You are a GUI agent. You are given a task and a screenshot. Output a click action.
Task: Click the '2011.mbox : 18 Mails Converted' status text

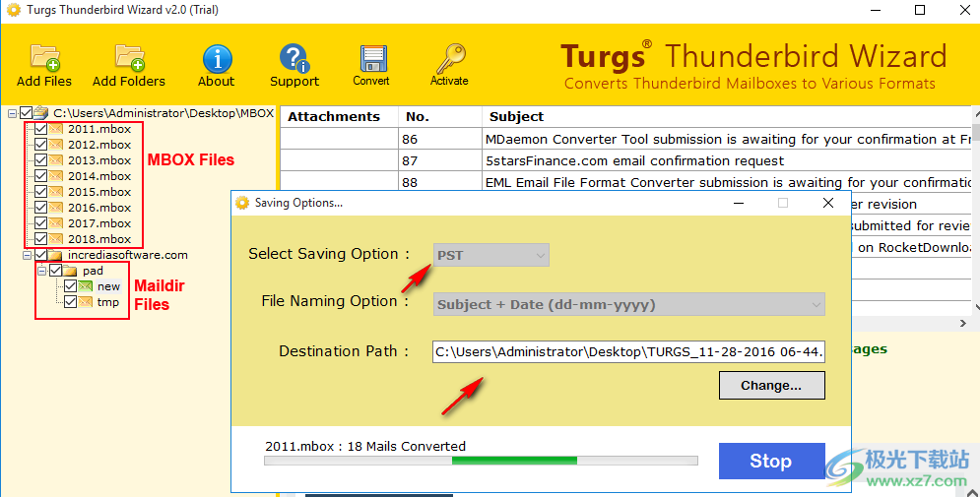[x=365, y=447]
